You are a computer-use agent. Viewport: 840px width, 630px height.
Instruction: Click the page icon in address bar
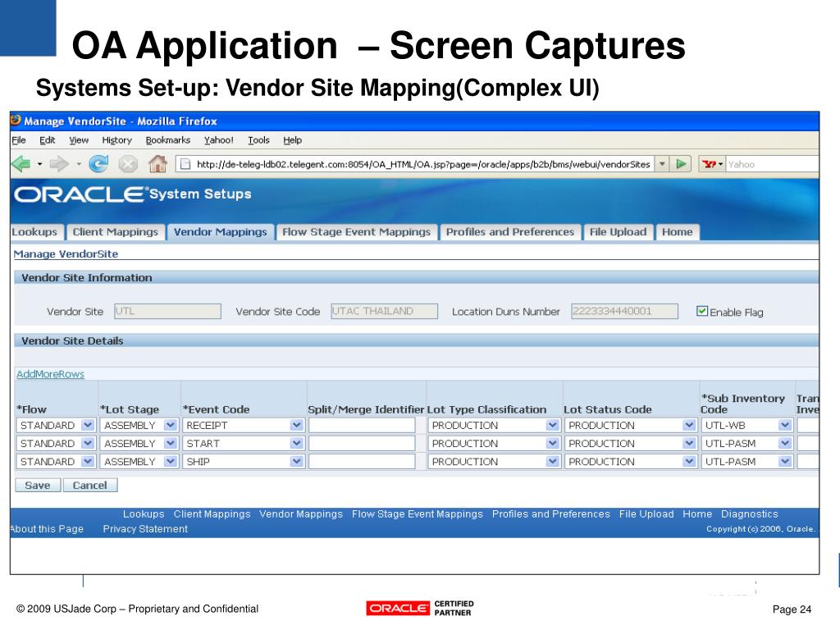185,164
